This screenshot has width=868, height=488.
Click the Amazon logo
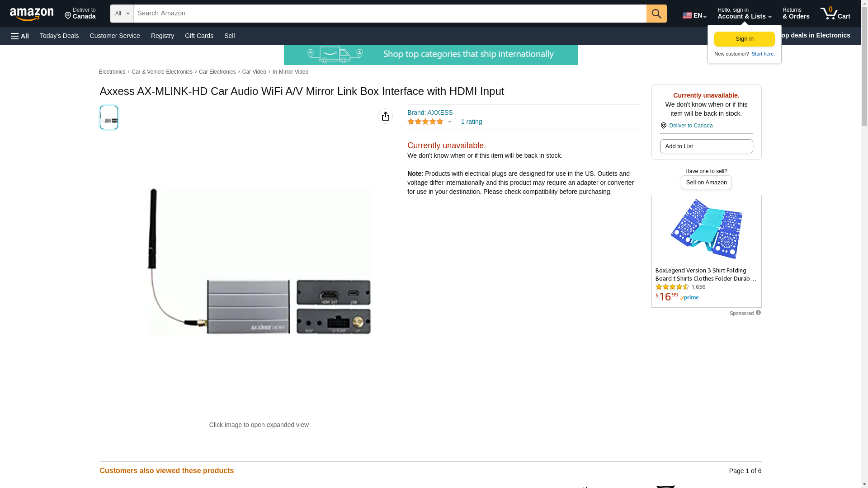click(x=32, y=14)
